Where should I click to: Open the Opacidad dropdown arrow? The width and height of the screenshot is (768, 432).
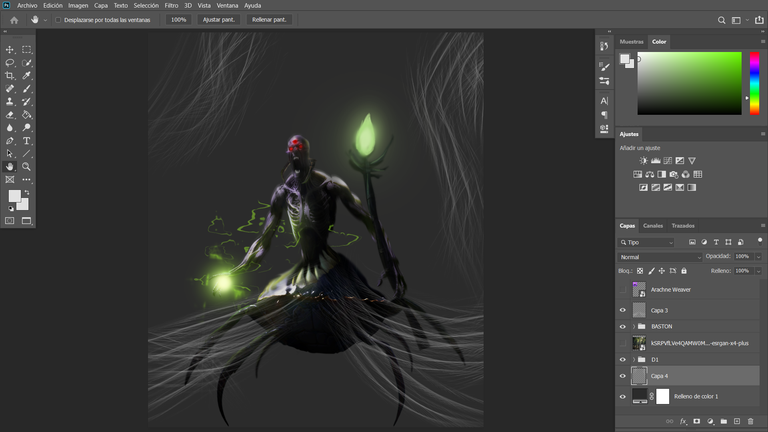point(758,257)
